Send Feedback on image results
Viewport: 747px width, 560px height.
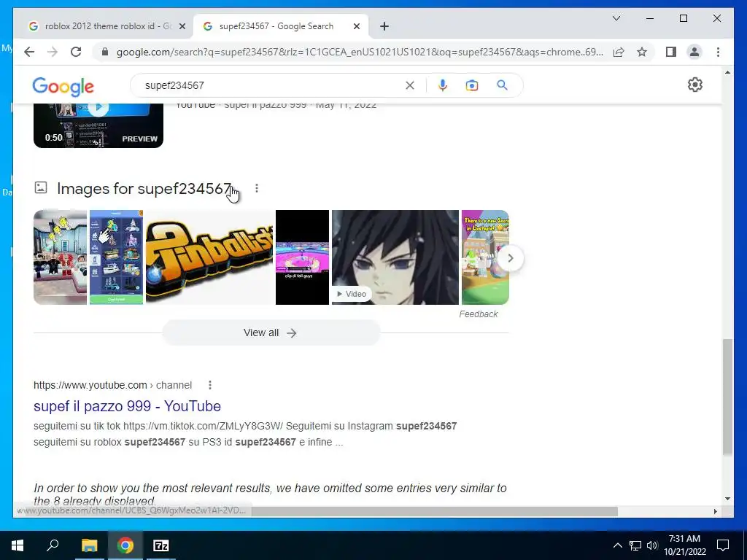[x=479, y=314]
